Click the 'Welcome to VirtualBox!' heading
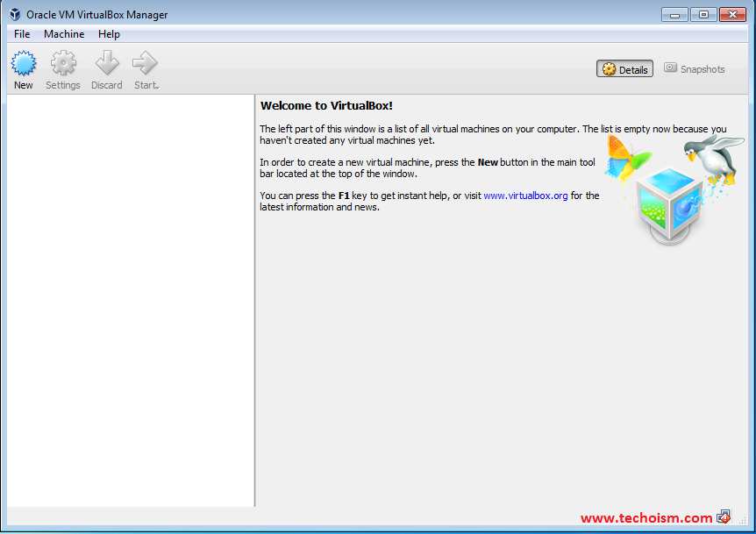The height and width of the screenshot is (534, 756). (x=326, y=106)
